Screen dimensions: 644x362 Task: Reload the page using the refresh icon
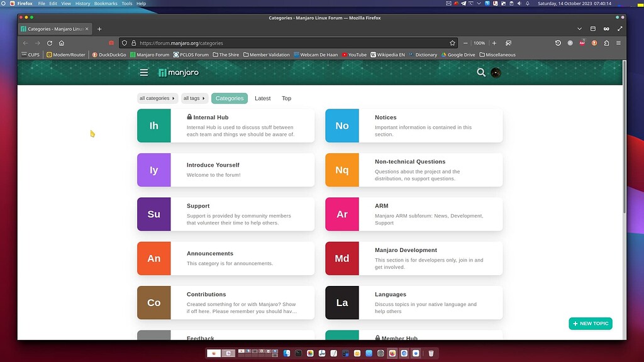(x=50, y=43)
